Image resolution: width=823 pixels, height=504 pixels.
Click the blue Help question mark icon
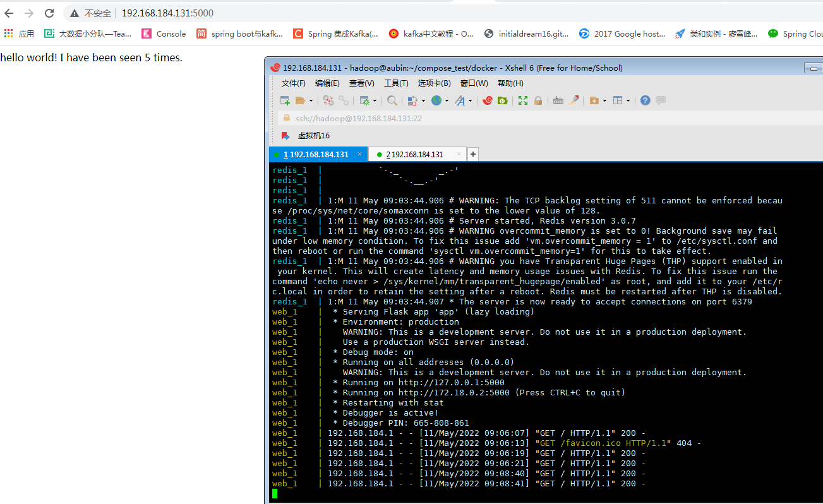pos(645,100)
